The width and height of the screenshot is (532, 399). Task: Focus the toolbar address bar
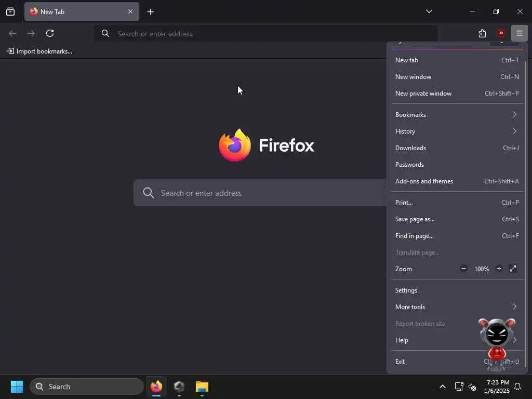tap(265, 34)
